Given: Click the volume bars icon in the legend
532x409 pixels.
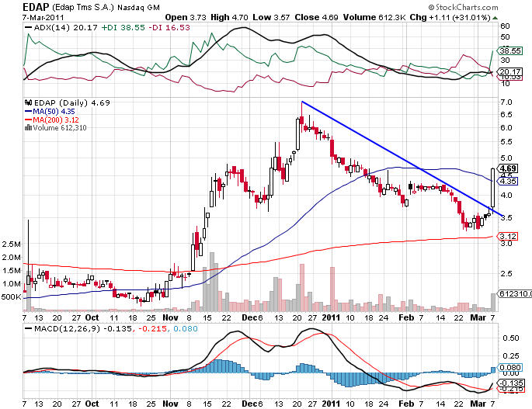Looking at the screenshot, I should pos(29,128).
